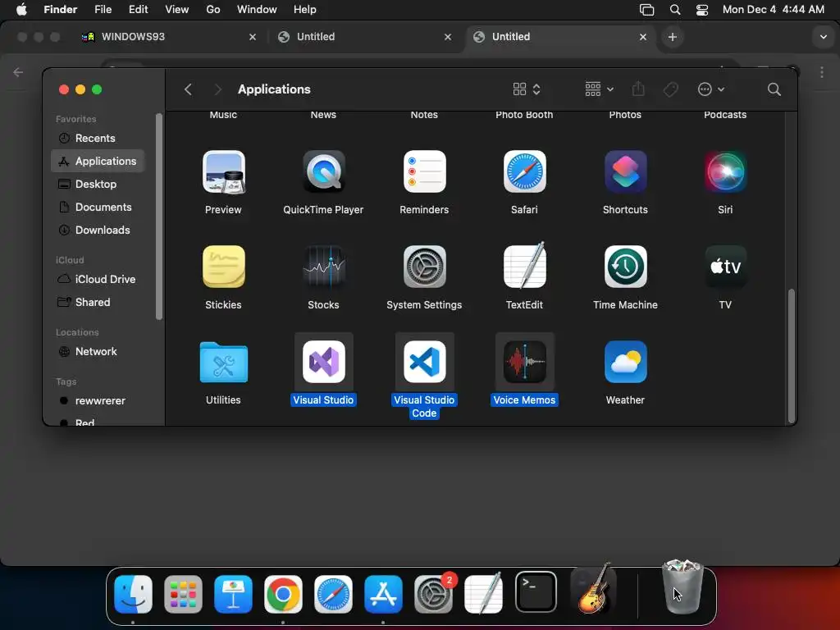This screenshot has height=630, width=840.
Task: Select the Safari app icon in Applications
Action: point(524,172)
